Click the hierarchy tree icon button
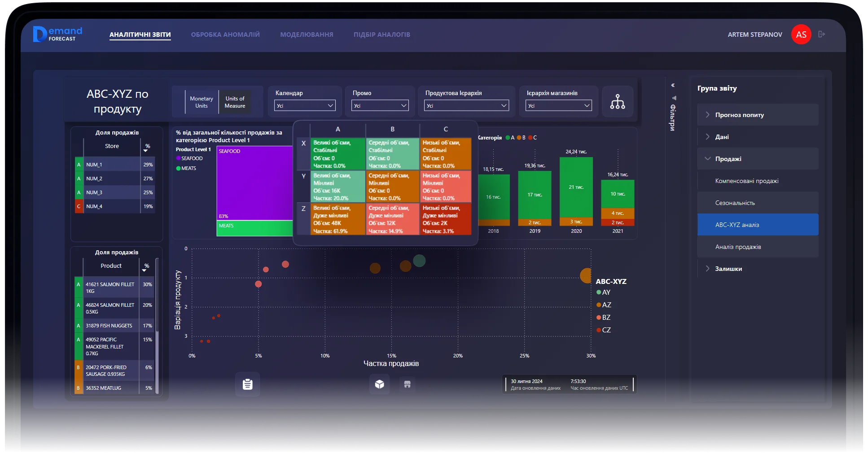Screen dimensions: 868x453 coord(617,102)
